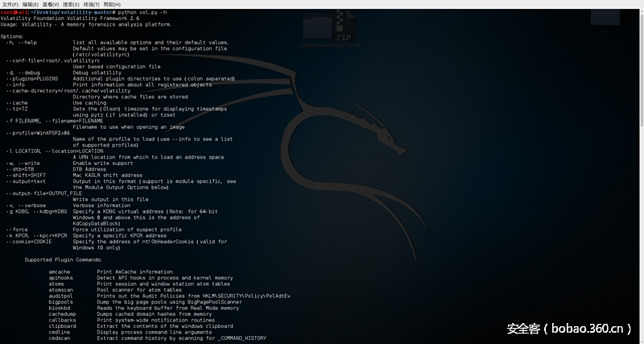644x344 pixels.
Task: Open the 文件(F) File menu
Action: click(x=11, y=4)
